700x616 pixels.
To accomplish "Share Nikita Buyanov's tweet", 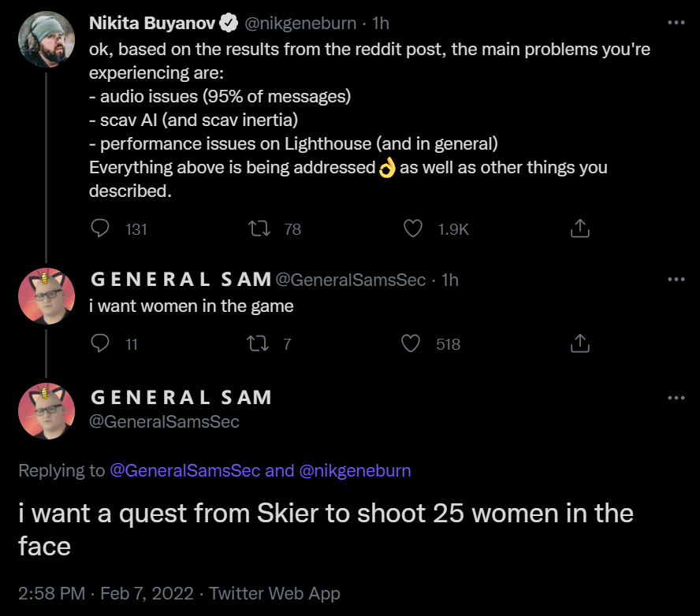I will (579, 228).
